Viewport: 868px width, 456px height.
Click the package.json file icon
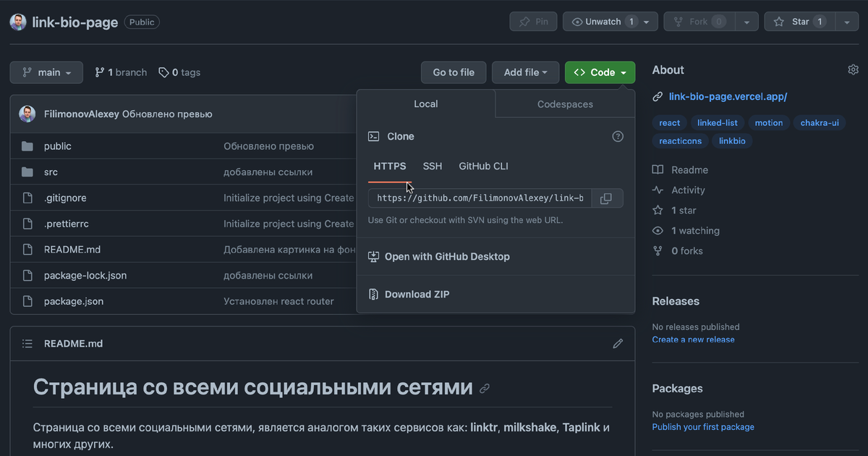tap(27, 301)
